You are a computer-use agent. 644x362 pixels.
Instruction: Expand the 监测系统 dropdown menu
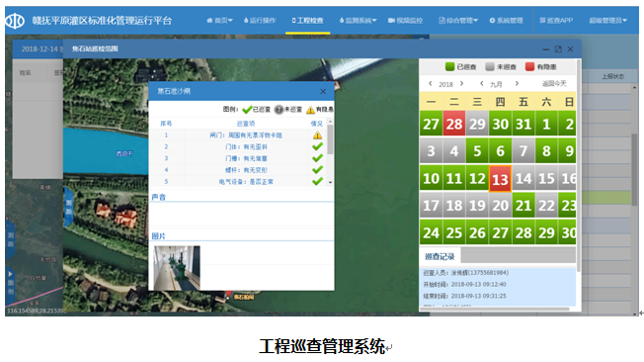pos(359,20)
